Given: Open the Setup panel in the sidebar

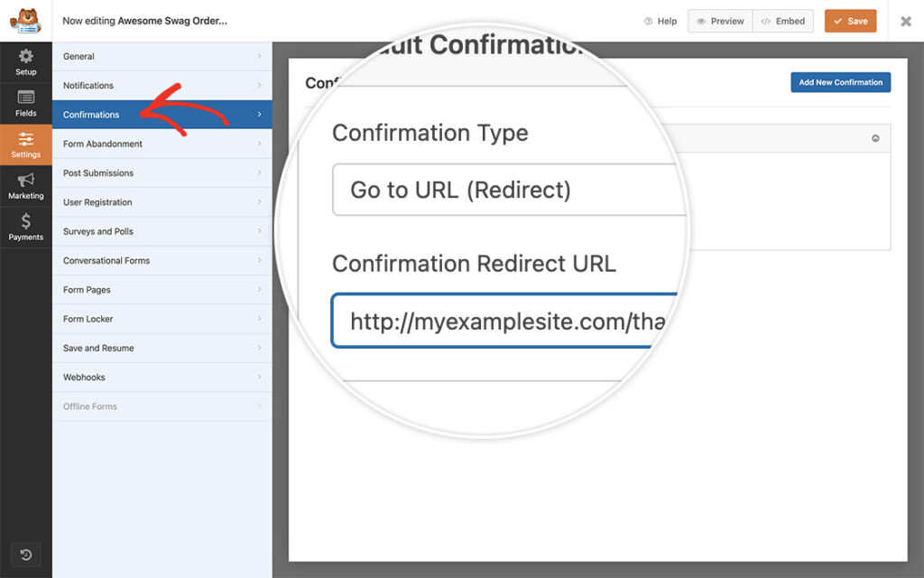Looking at the screenshot, I should (x=25, y=62).
